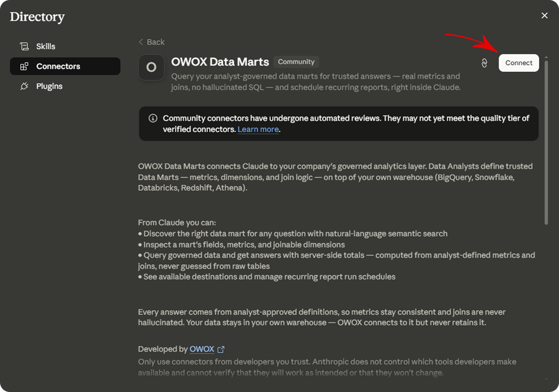Click the info icon in the community notice
The image size is (559, 392).
[x=153, y=118]
